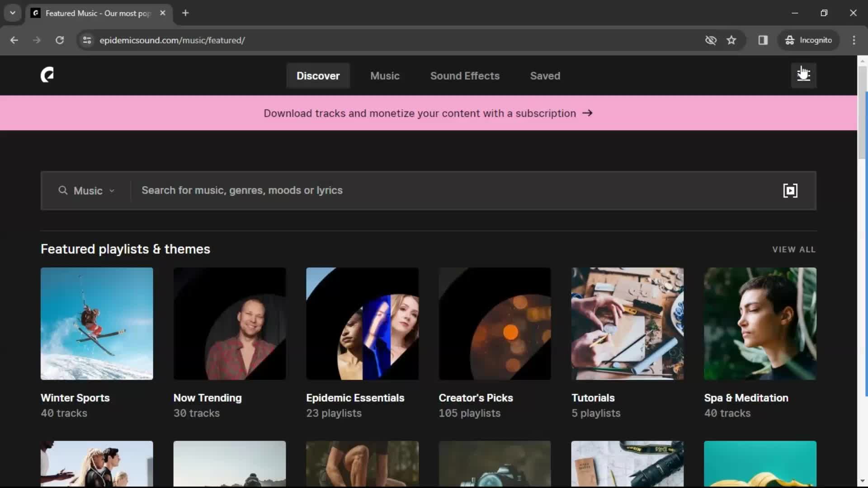Close the Featured Music tab
This screenshot has height=488, width=868.
[163, 13]
